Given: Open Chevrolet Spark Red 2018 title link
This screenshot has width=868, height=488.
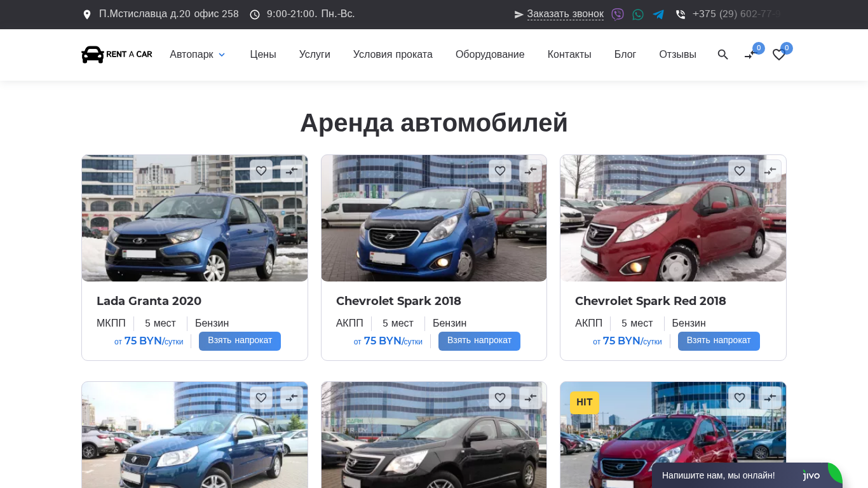Looking at the screenshot, I should click(651, 301).
